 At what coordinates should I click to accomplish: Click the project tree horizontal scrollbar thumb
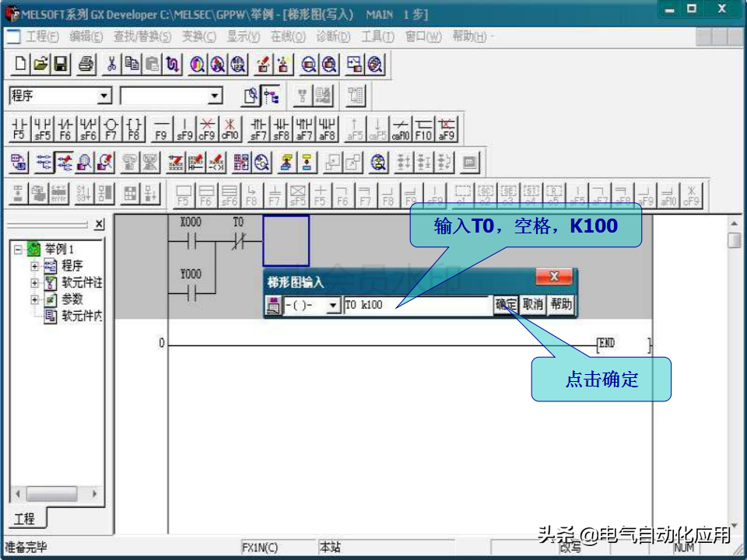coord(51,494)
